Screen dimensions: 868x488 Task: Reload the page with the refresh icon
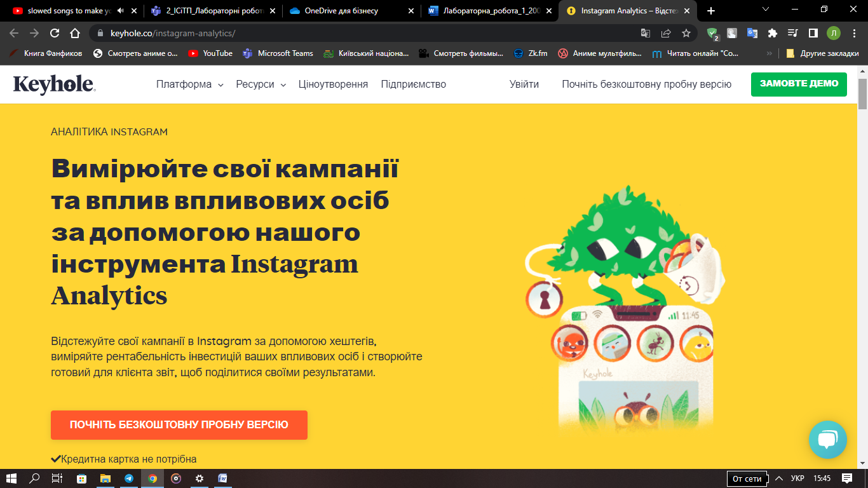click(x=55, y=33)
